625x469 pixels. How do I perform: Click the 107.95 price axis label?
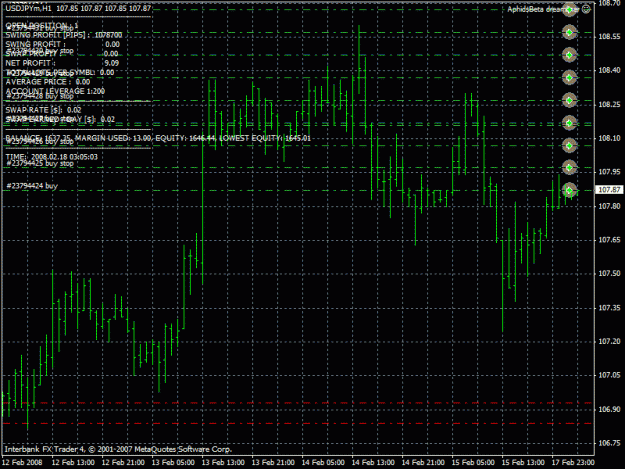[609, 172]
